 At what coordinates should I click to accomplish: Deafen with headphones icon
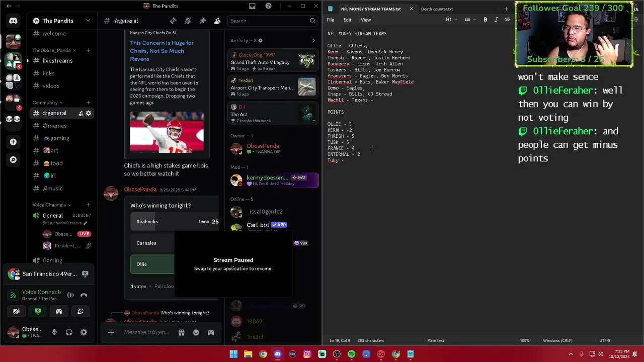tap(69, 332)
